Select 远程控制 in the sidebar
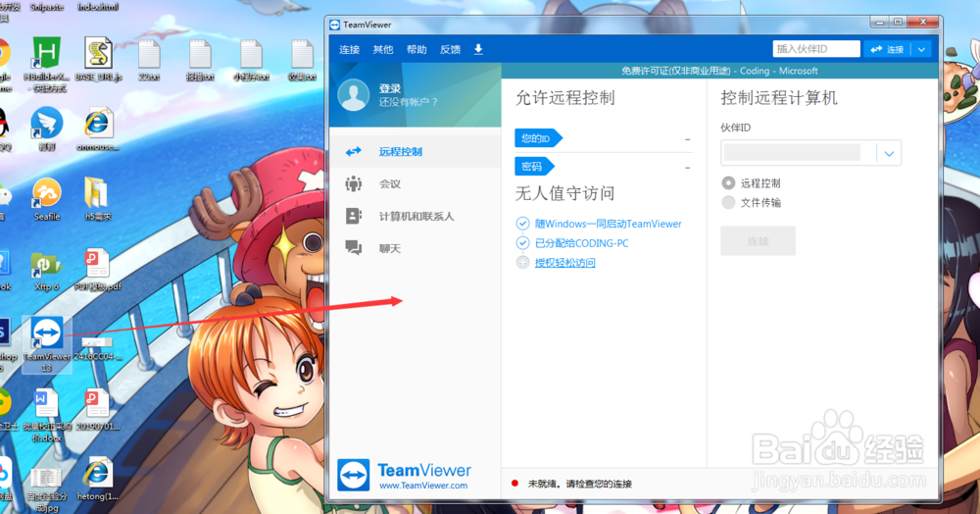 (x=415, y=151)
